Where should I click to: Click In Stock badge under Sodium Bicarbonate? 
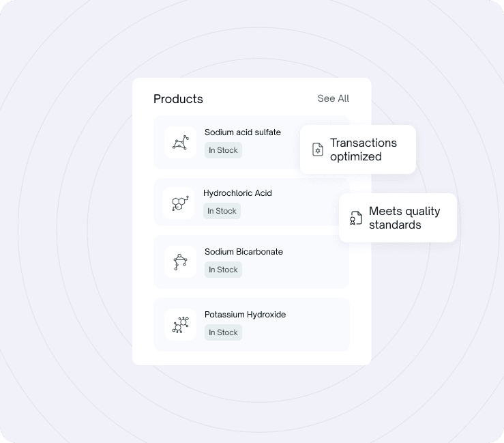[224, 270]
